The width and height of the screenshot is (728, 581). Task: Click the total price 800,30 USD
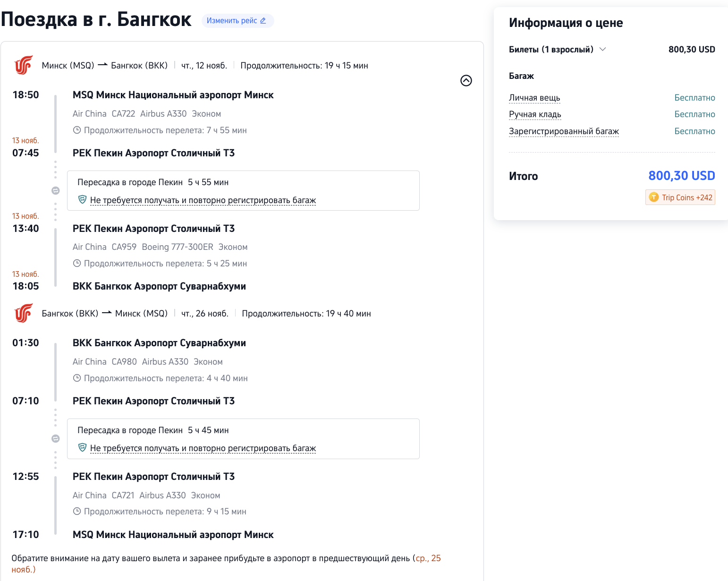pos(681,176)
